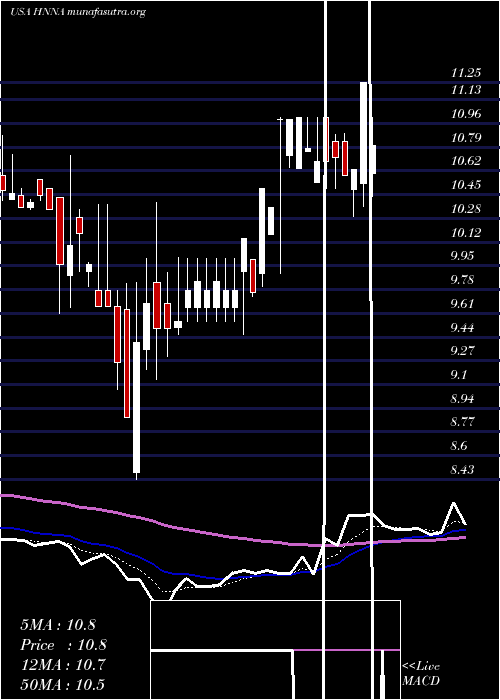Click the 10.45 price axis label

pos(466,185)
